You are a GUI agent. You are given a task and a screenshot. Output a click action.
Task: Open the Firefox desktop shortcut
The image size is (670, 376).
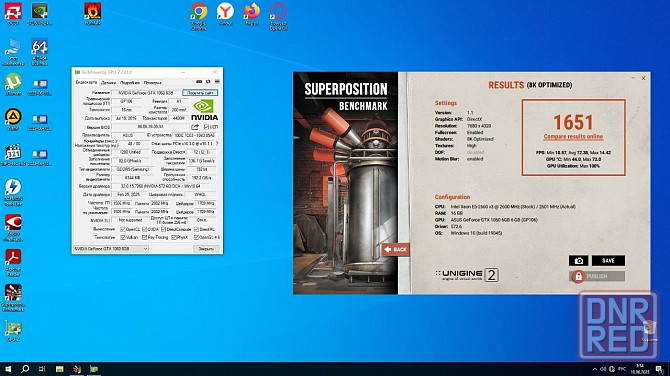point(252,14)
